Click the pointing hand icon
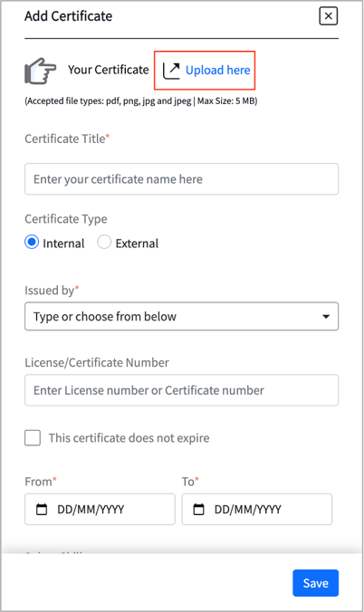364x612 pixels. point(40,71)
